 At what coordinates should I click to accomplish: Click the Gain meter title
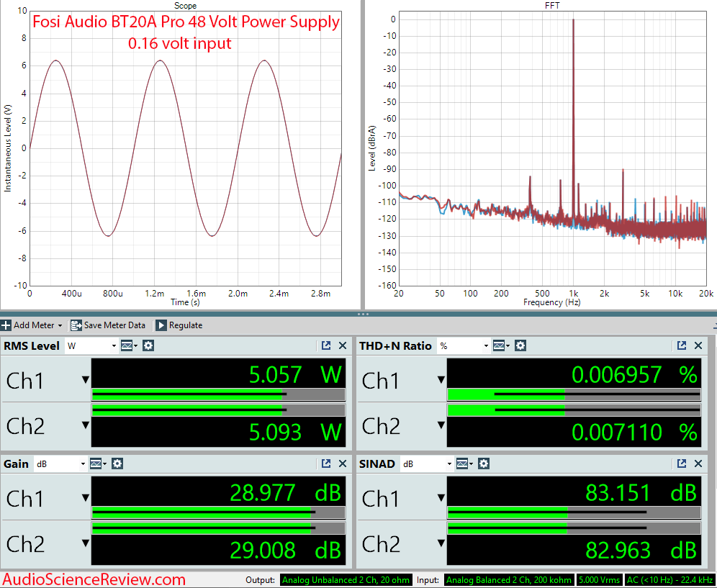[x=16, y=463]
